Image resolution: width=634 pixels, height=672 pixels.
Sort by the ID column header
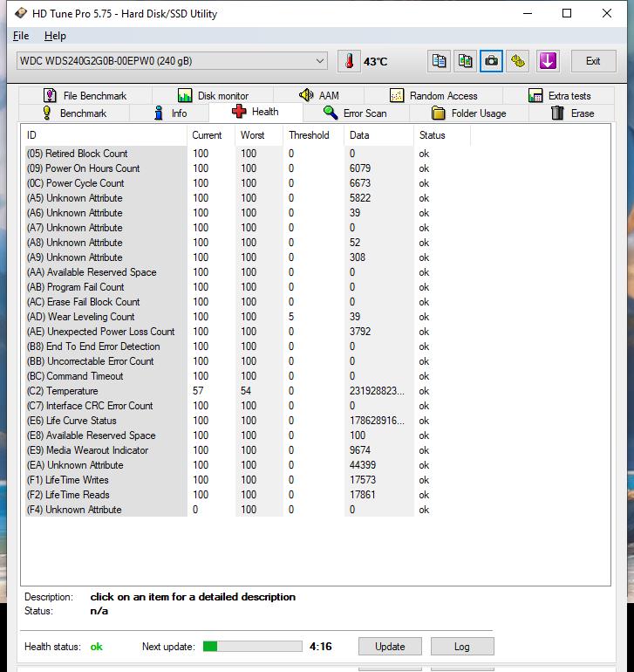(105, 135)
